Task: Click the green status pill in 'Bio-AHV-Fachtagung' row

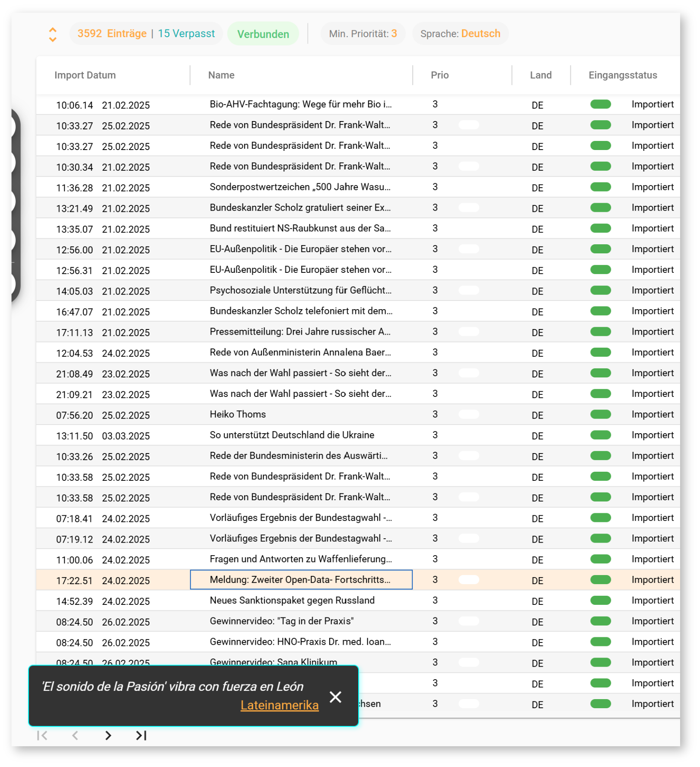Action: 601,104
